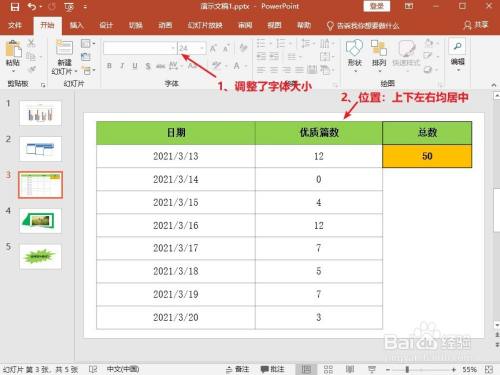This screenshot has width=500, height=375.
Task: Click the Reset slide icon
Action: (86, 57)
